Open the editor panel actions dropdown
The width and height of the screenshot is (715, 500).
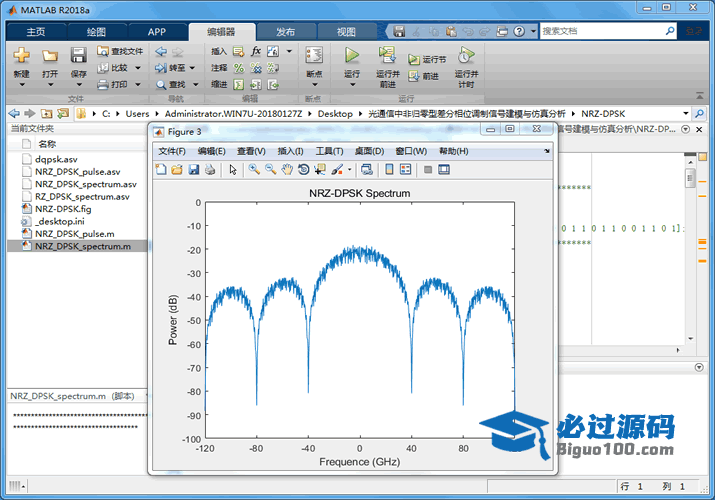[x=685, y=129]
